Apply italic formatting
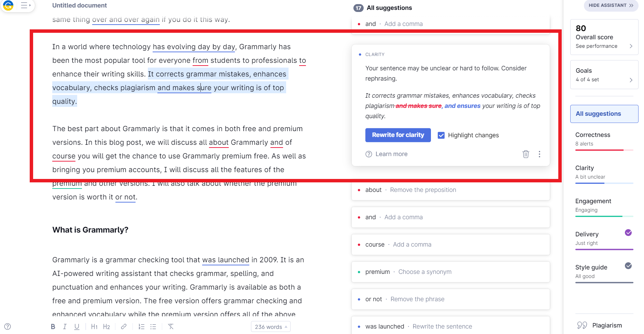 point(65,326)
